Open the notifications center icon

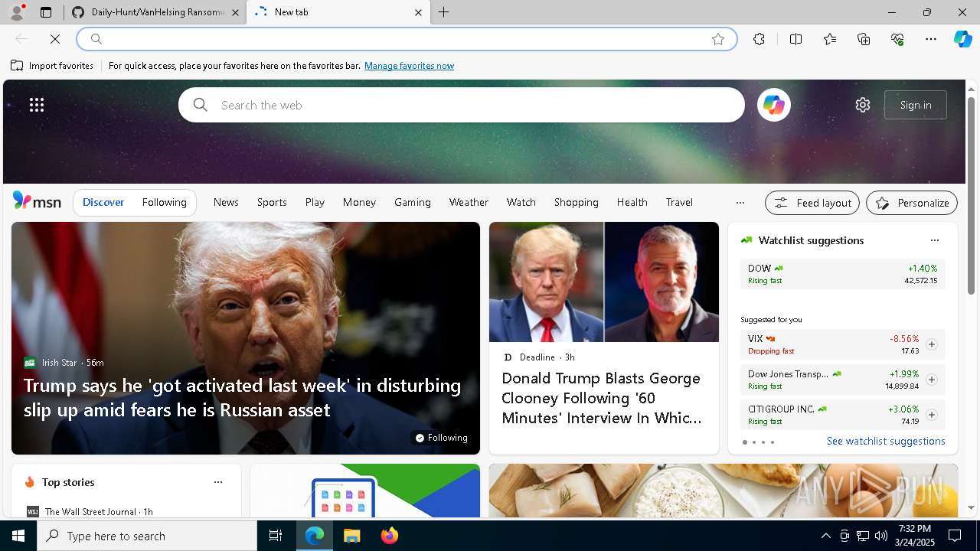click(955, 536)
